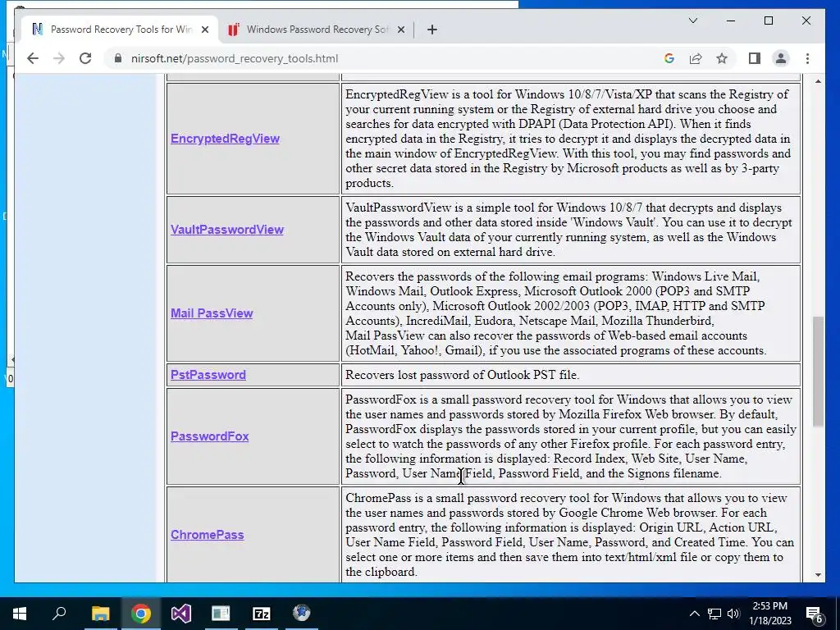Open the Windows Start menu

pyautogui.click(x=20, y=614)
